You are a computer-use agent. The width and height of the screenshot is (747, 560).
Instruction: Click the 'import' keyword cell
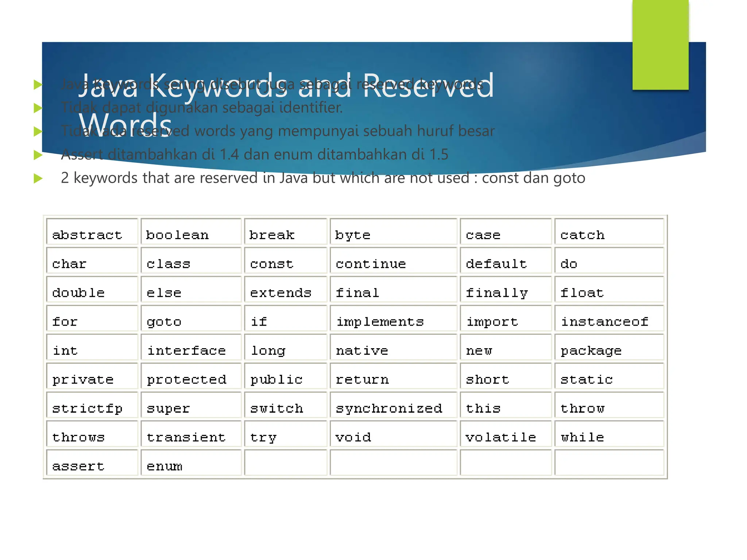[506, 318]
